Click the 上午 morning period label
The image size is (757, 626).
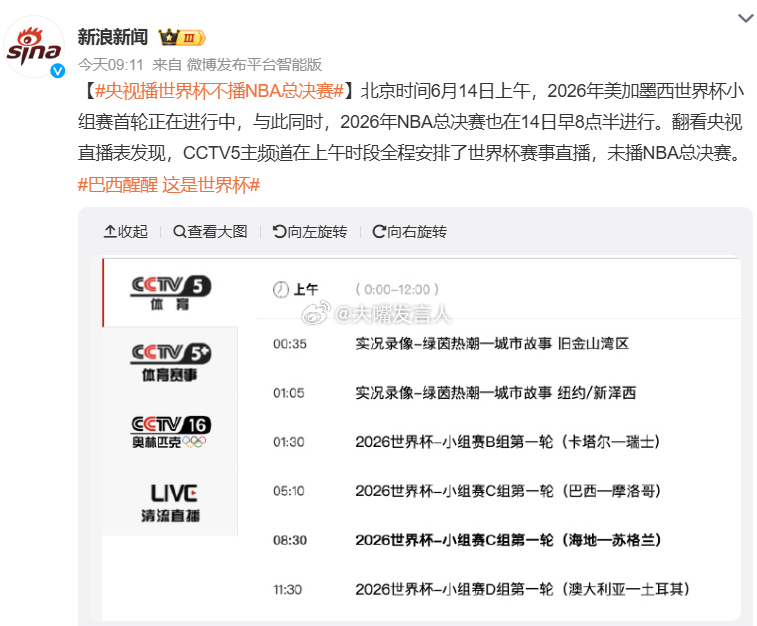pos(306,289)
